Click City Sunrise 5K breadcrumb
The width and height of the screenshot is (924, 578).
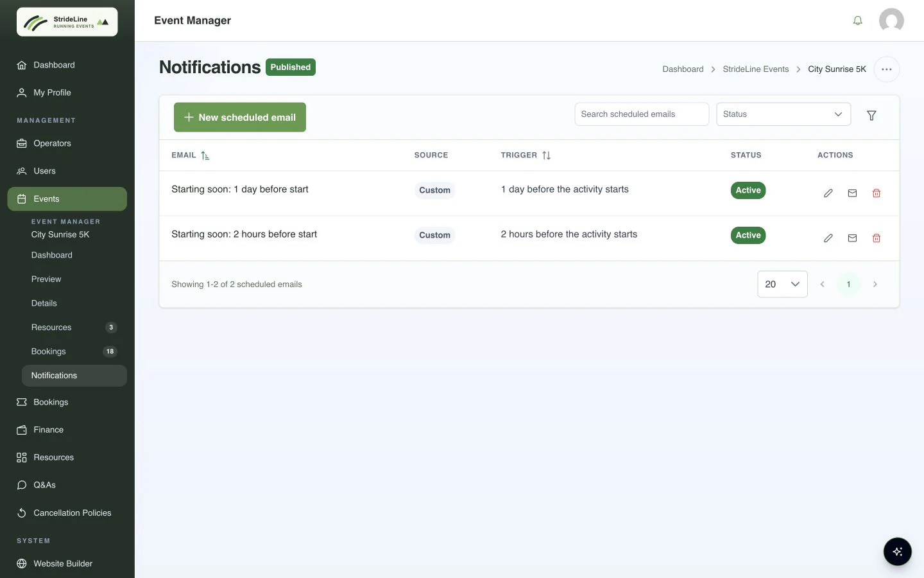837,69
